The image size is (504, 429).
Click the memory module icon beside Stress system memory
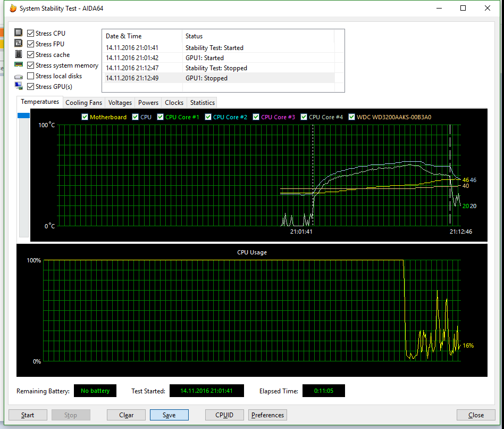(19, 64)
